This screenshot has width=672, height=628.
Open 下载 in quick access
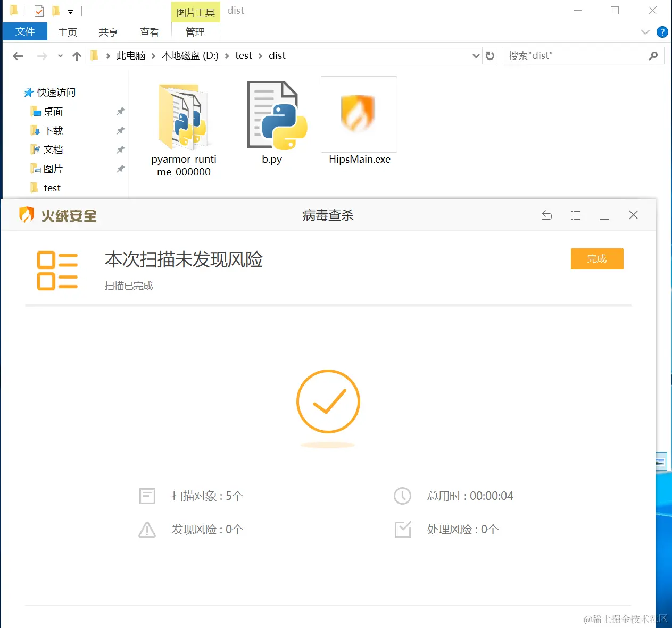(47, 131)
